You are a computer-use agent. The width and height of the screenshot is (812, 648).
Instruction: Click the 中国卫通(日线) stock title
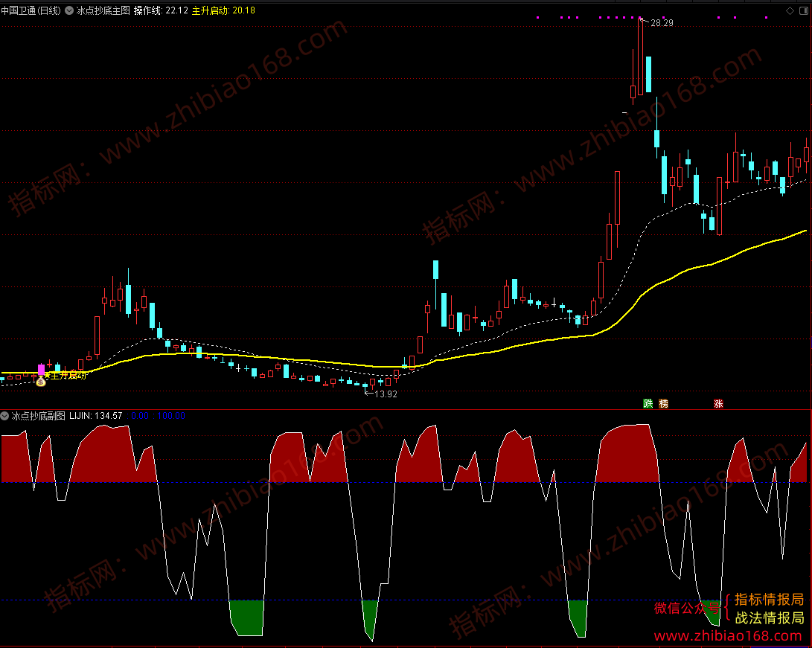[31, 10]
